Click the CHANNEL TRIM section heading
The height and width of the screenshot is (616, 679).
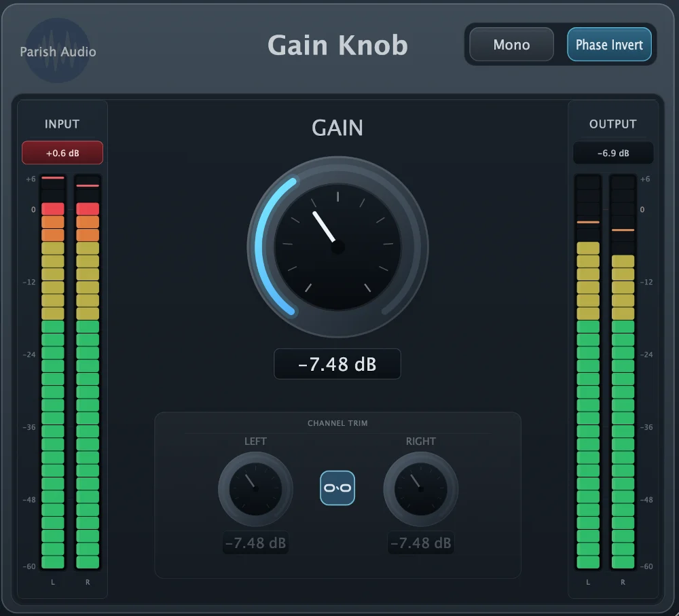(337, 423)
